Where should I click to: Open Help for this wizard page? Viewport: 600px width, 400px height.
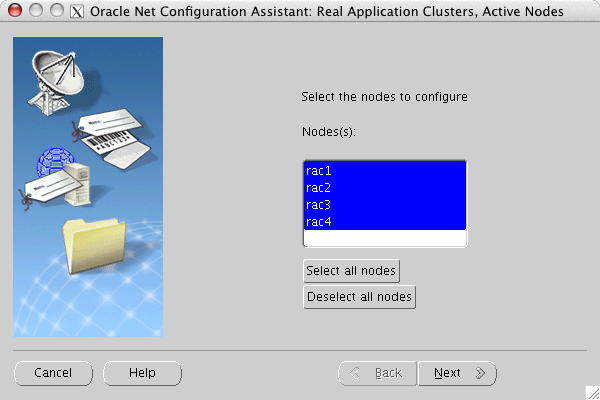tap(142, 373)
